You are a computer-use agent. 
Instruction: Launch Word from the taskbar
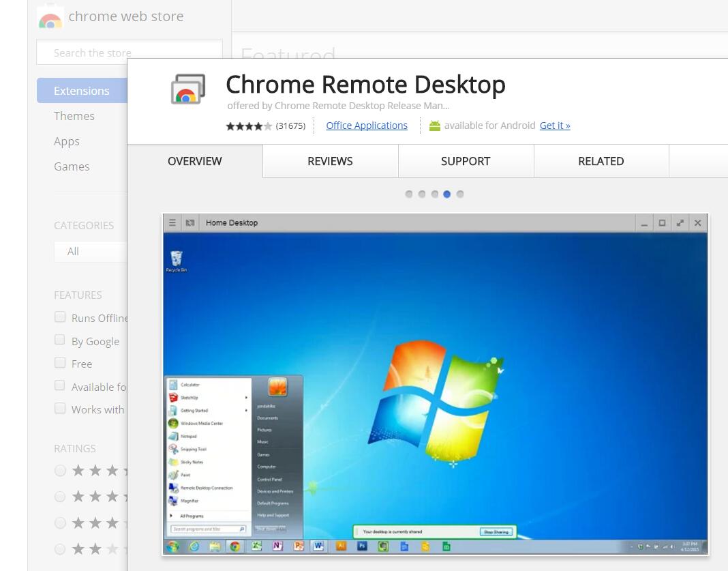coord(318,546)
